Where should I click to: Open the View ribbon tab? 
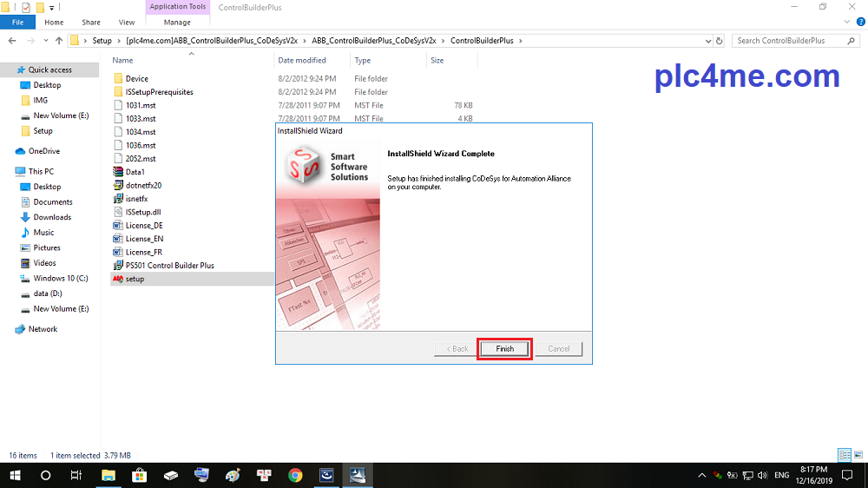[126, 23]
